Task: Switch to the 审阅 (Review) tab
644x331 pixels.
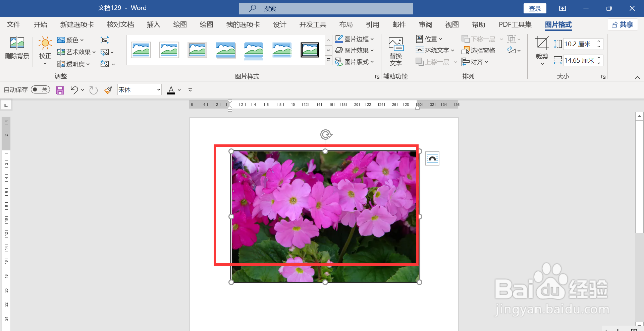Action: point(426,24)
